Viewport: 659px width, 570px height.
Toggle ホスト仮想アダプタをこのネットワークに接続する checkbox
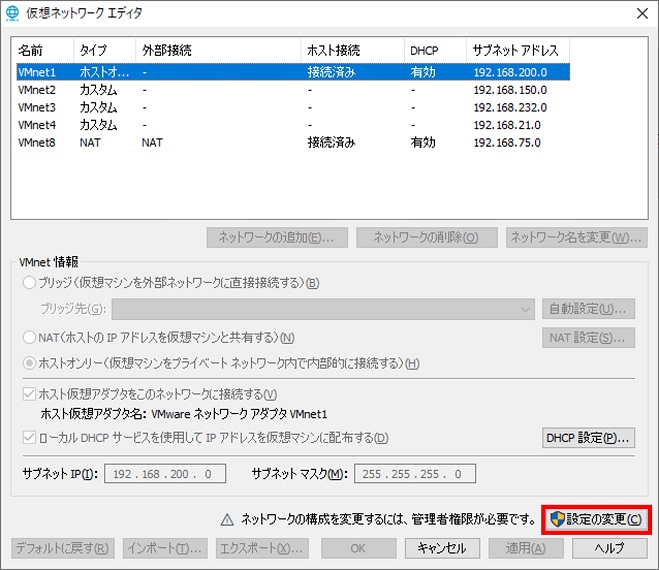pyautogui.click(x=27, y=395)
